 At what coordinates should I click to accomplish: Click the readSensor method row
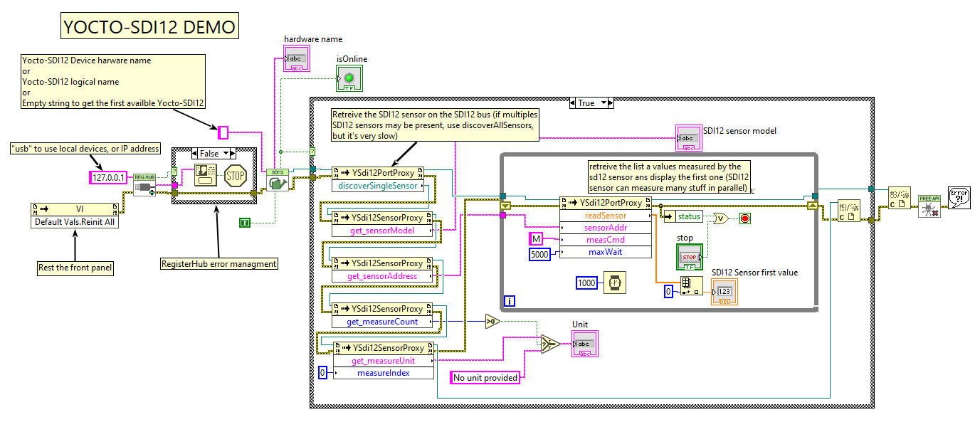(x=605, y=216)
